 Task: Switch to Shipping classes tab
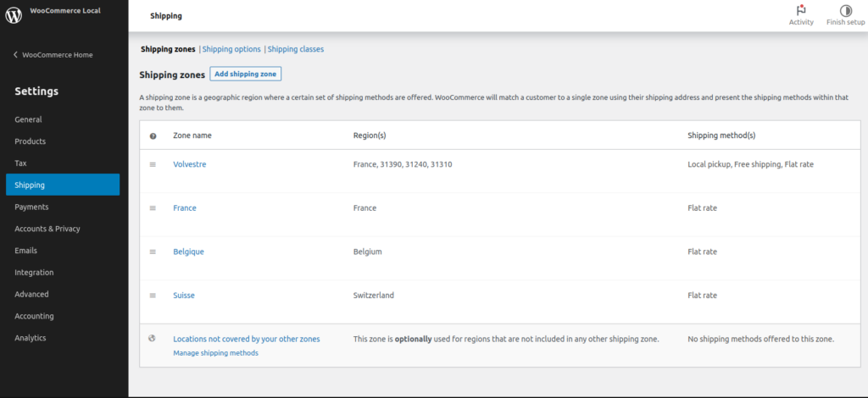(x=296, y=49)
